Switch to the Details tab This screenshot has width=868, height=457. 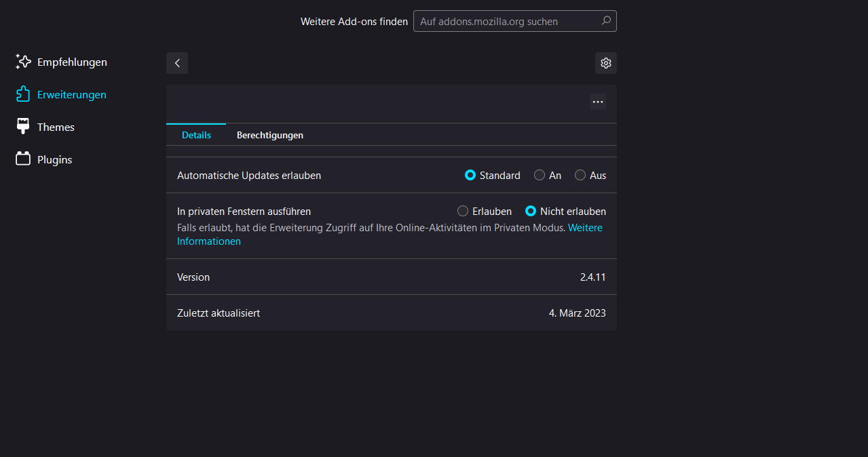coord(196,135)
